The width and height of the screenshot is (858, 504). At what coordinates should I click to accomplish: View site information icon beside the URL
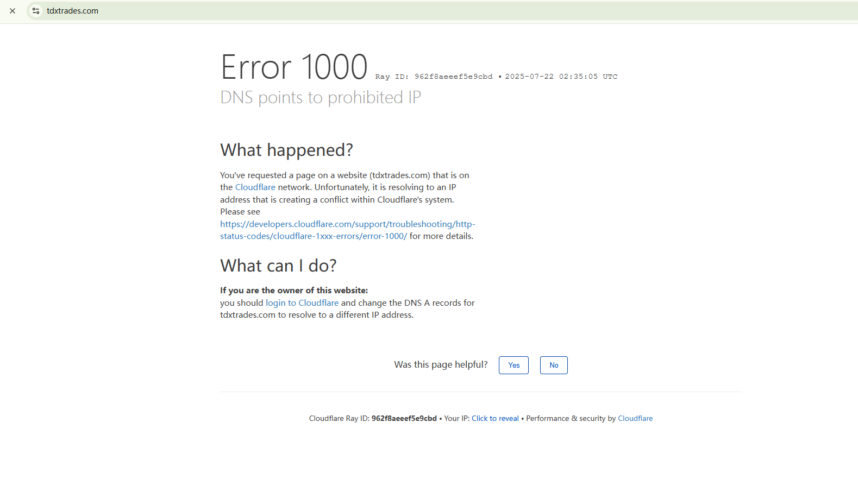tap(36, 11)
